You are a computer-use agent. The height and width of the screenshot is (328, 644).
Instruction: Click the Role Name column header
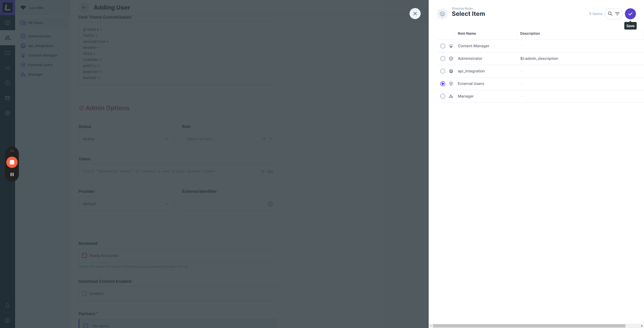[x=467, y=33]
